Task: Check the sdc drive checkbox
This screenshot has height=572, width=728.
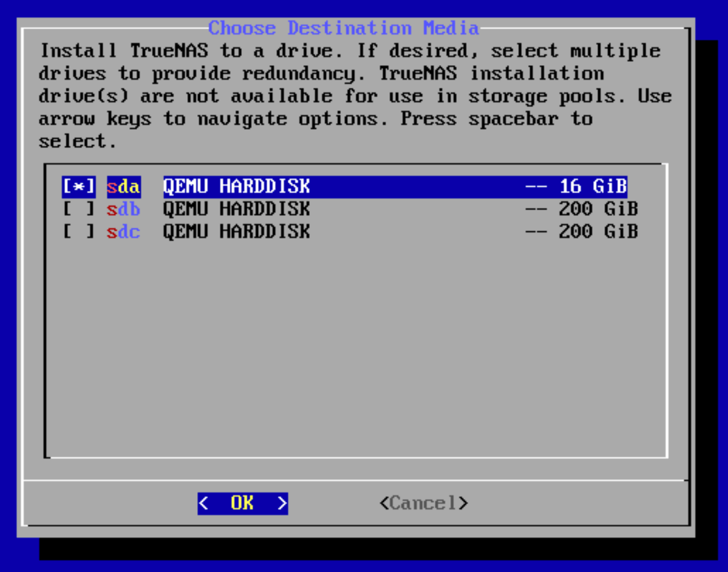Action: [x=78, y=232]
